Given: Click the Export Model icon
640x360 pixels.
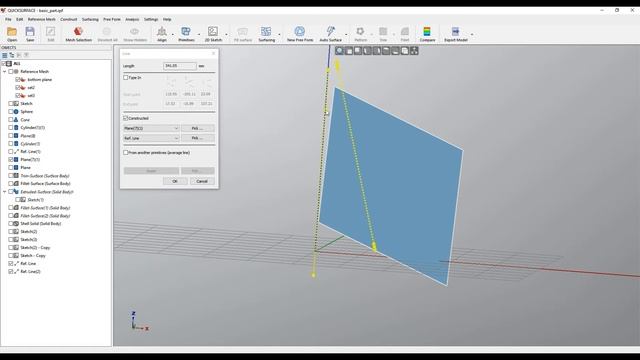Looking at the screenshot, I should (x=456, y=34).
